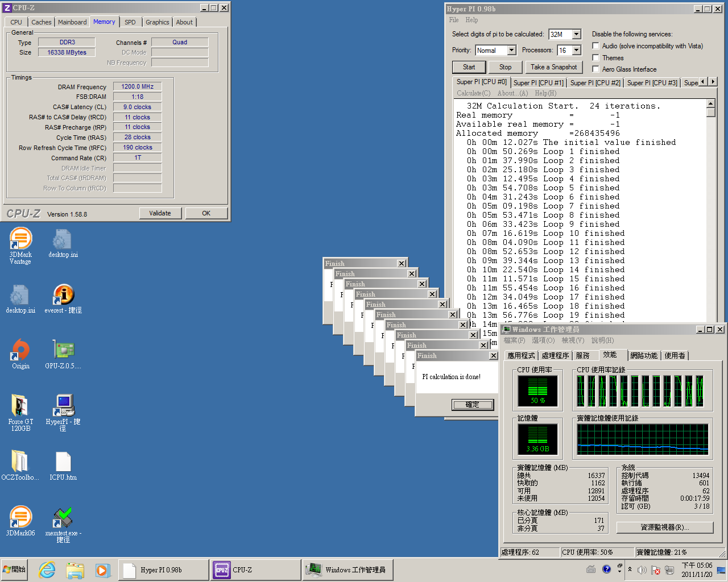
Task: Toggle Aero Glass Interface checkbox
Action: tap(595, 69)
